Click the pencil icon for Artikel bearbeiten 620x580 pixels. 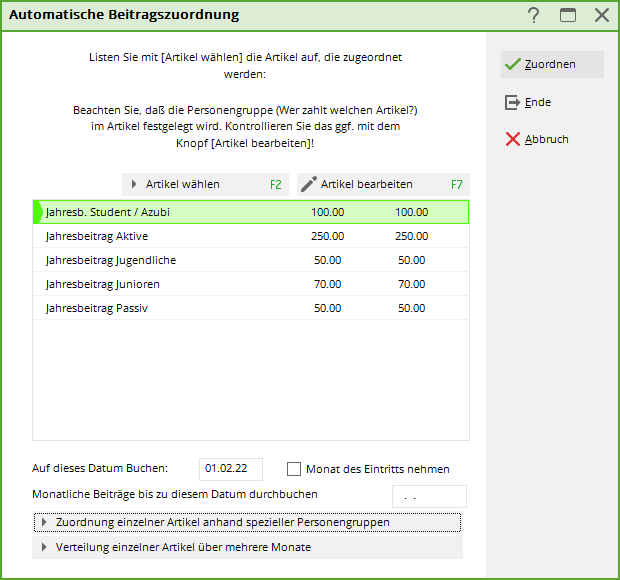(x=309, y=184)
